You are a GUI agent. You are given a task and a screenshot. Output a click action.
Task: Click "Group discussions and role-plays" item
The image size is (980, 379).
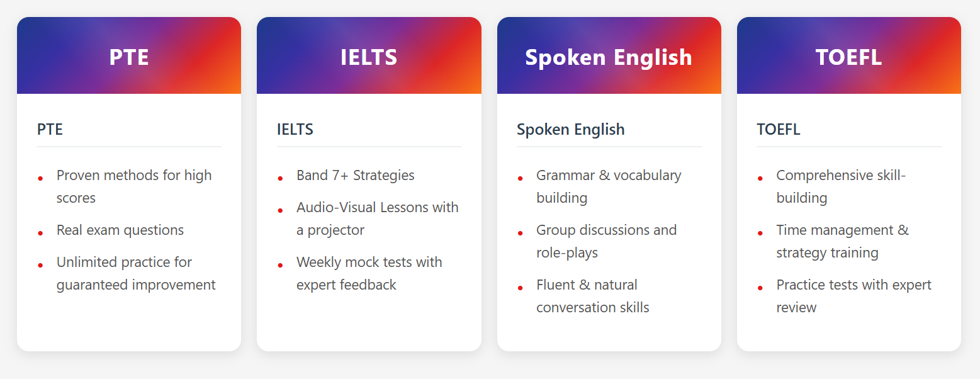click(606, 241)
